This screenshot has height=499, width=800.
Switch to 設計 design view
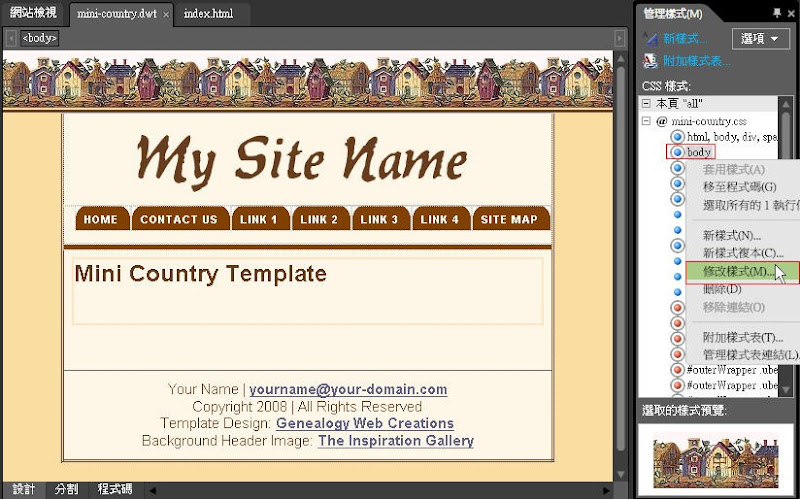pos(23,489)
